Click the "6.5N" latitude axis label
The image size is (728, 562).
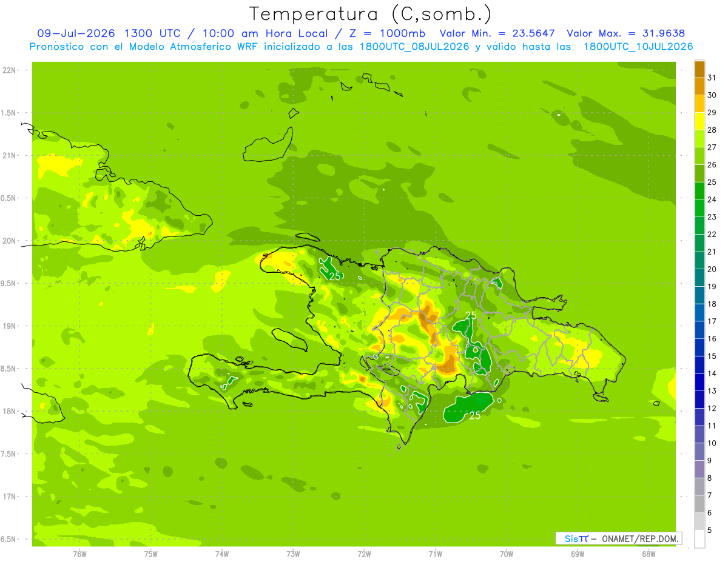[8, 540]
